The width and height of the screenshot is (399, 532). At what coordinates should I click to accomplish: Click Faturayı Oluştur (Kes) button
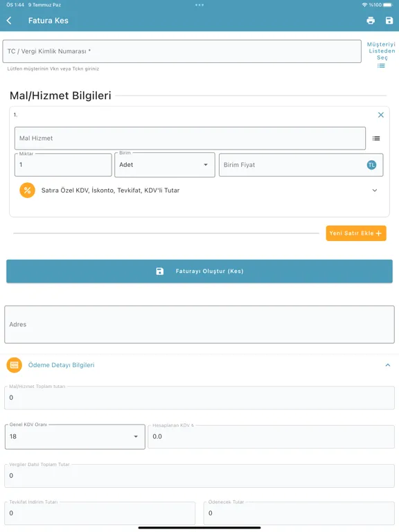199,272
